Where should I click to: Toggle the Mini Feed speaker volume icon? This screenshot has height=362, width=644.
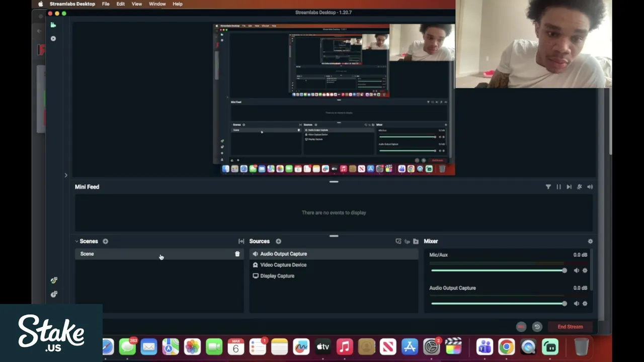click(x=590, y=187)
